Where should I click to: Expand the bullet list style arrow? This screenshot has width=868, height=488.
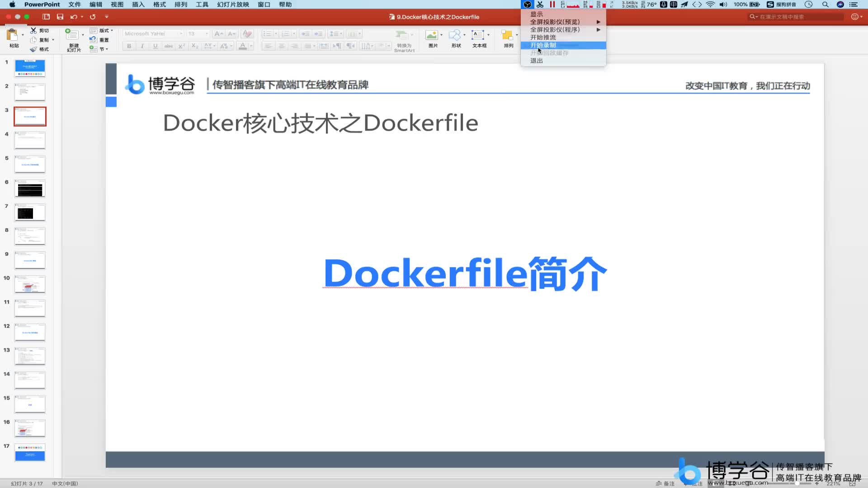[276, 34]
